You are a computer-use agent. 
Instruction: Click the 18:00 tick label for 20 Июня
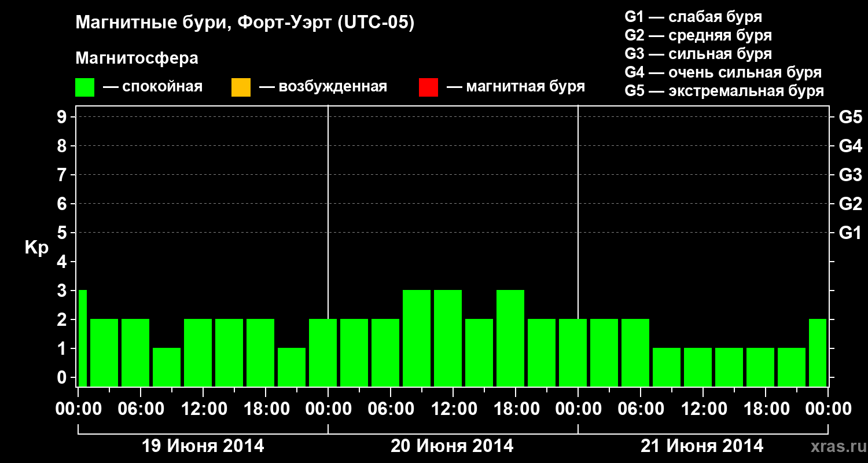tap(516, 409)
